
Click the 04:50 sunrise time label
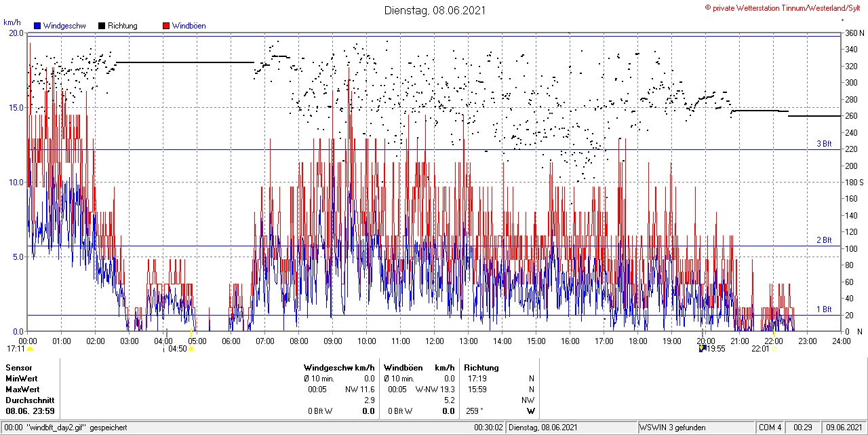click(178, 349)
